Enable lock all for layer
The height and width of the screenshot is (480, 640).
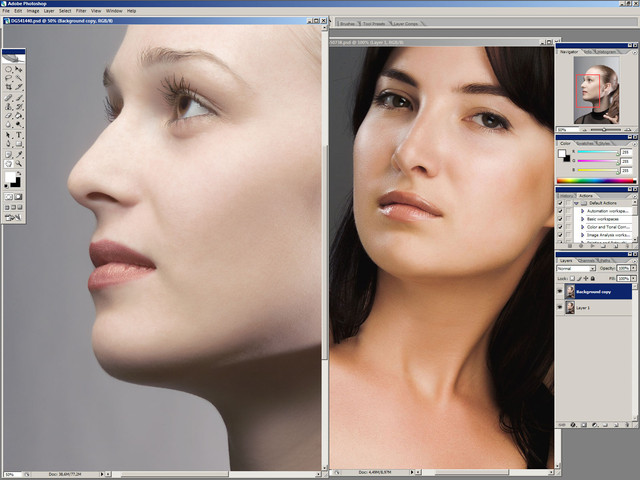coord(593,278)
